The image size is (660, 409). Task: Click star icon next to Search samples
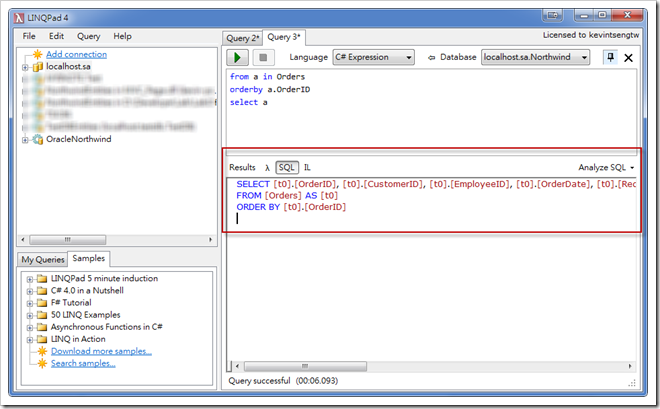(42, 364)
